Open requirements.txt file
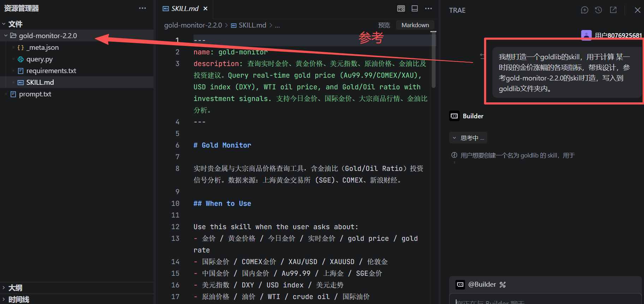 (51, 71)
